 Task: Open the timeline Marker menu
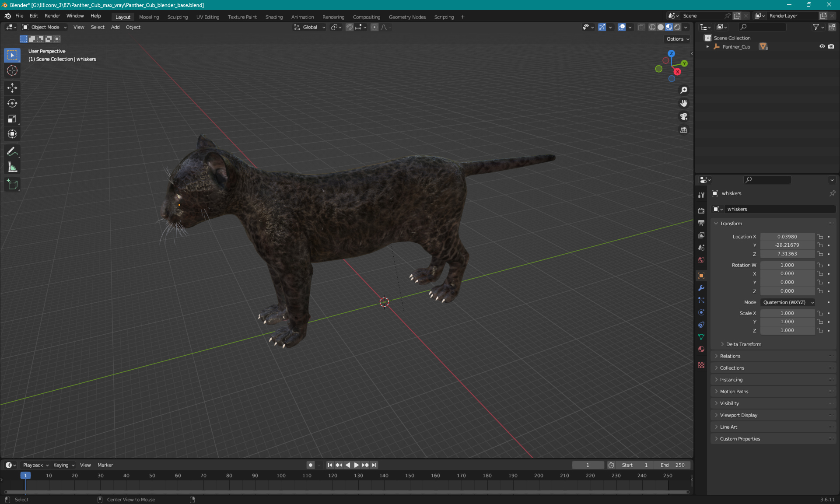(x=105, y=465)
